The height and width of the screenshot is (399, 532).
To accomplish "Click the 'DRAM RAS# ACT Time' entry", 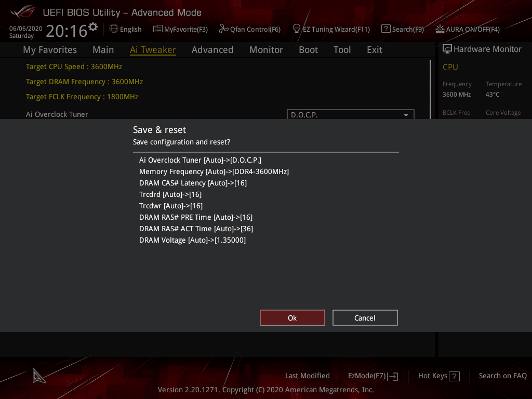I will click(196, 229).
